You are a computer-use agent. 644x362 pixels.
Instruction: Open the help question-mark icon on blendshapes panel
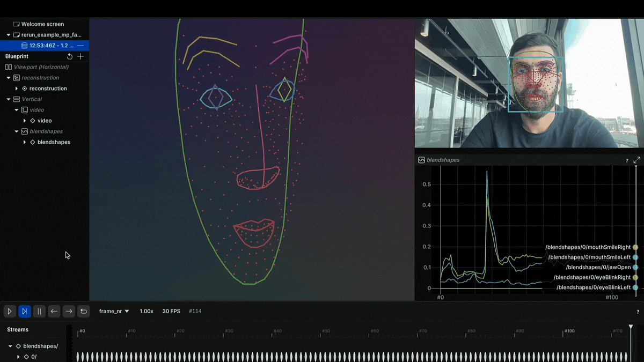tap(626, 160)
